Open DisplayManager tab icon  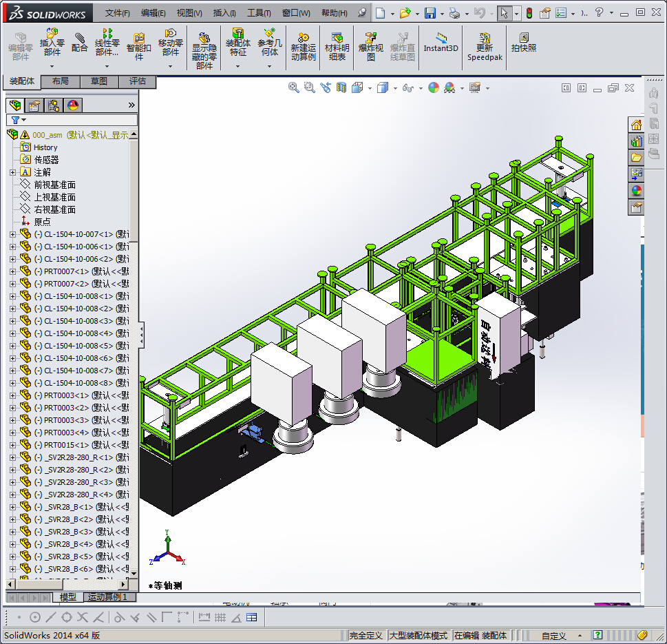tap(73, 105)
